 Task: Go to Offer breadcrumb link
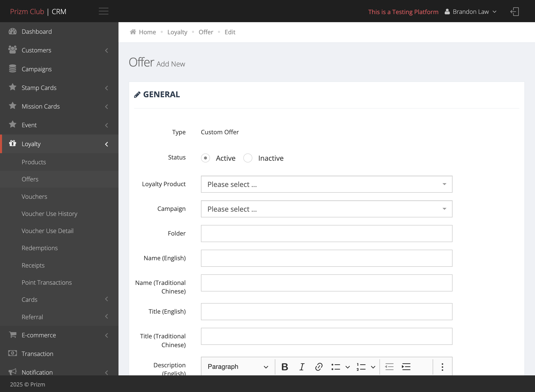point(206,32)
